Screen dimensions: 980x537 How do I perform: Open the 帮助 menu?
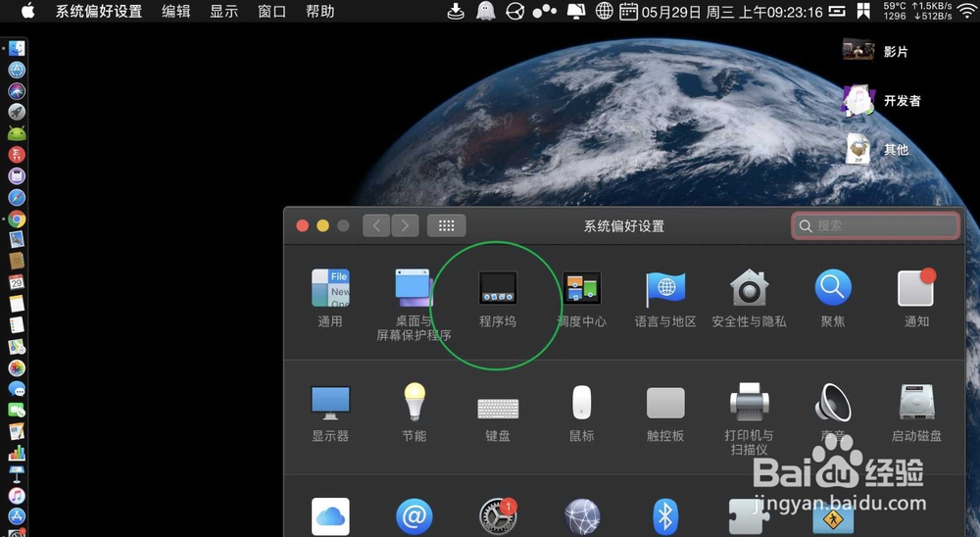(x=320, y=11)
